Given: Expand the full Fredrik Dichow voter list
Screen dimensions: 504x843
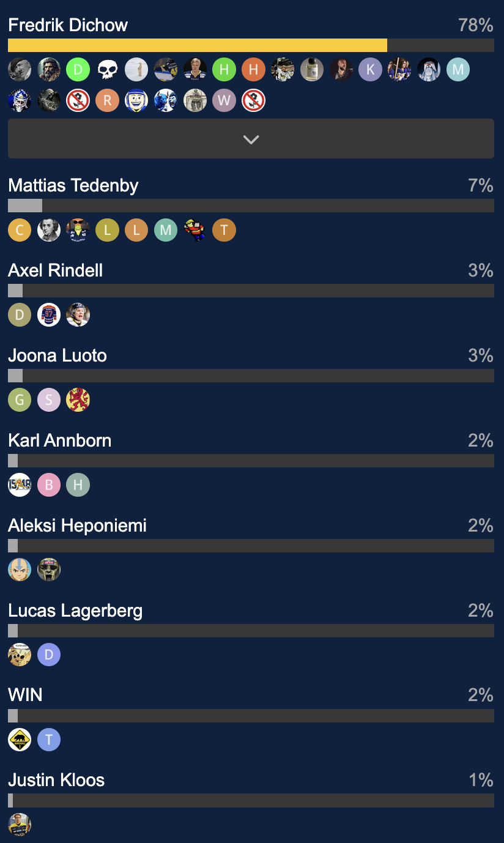Looking at the screenshot, I should coord(251,139).
